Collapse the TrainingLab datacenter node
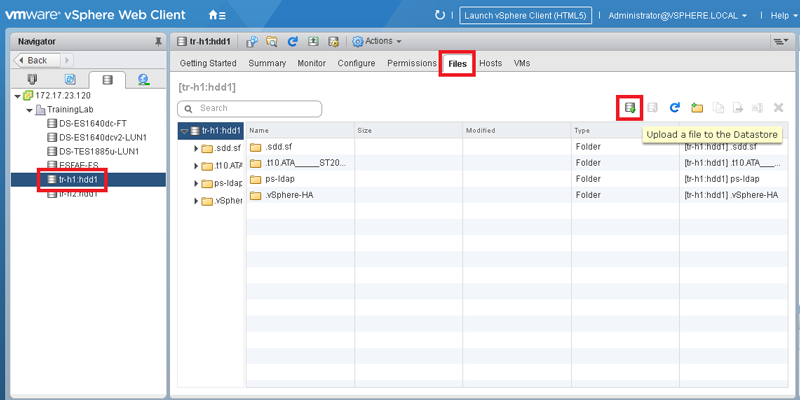This screenshot has height=400, width=800. (30, 110)
